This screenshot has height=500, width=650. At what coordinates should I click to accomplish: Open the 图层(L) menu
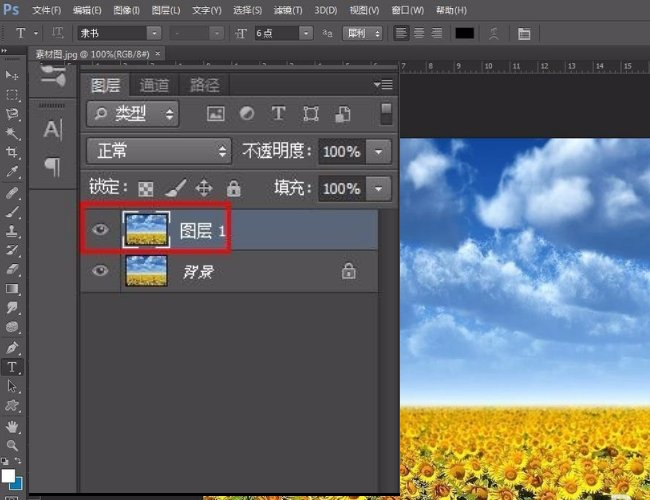click(167, 10)
